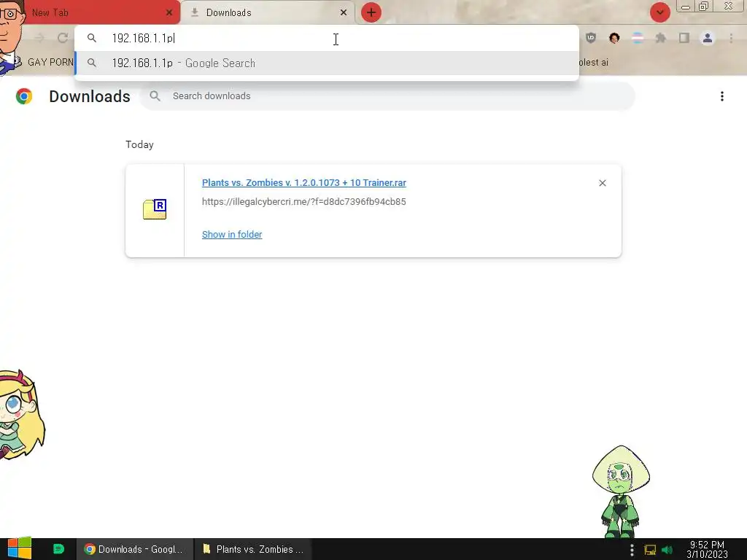Click the bookmark on the left of the bar

click(x=43, y=63)
